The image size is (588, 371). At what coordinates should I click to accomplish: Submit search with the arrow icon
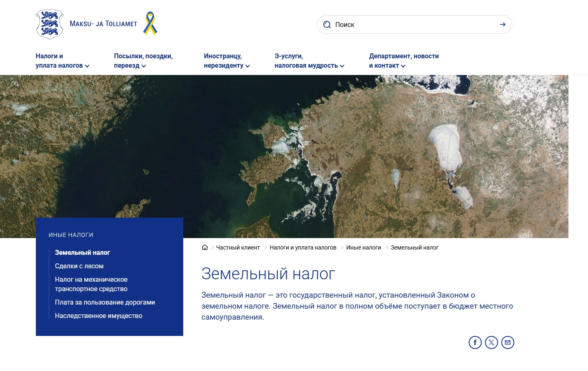click(502, 24)
